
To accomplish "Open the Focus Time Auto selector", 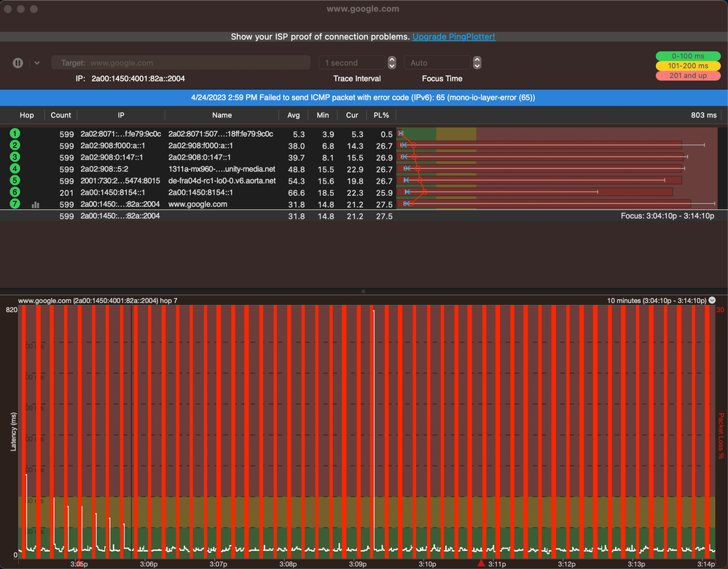I will pyautogui.click(x=477, y=63).
